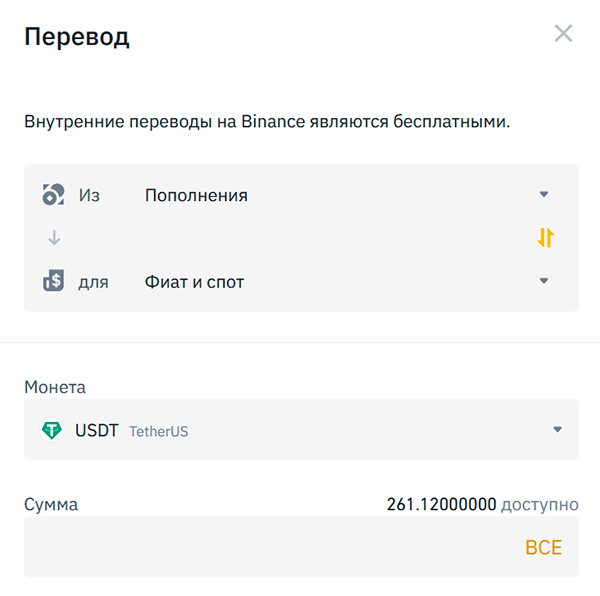
Task: Expand the Фиат и спот dropdown arrow
Action: 544,281
